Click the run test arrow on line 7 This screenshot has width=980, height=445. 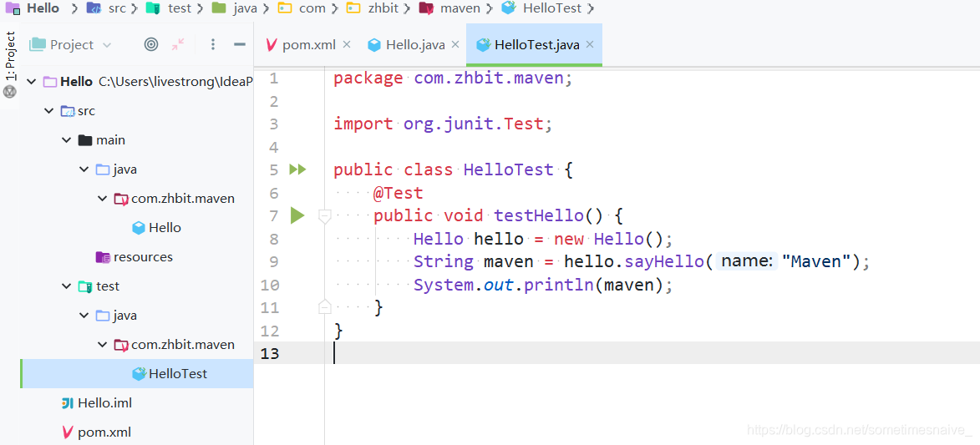click(x=297, y=215)
